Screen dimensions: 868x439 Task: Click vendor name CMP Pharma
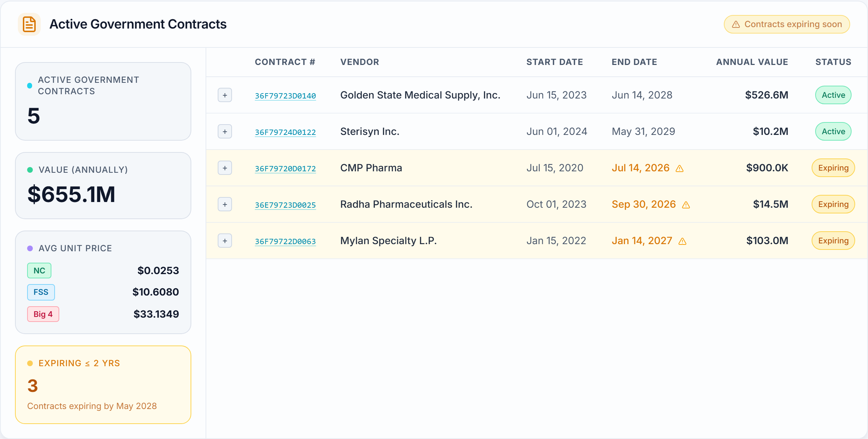coord(371,168)
